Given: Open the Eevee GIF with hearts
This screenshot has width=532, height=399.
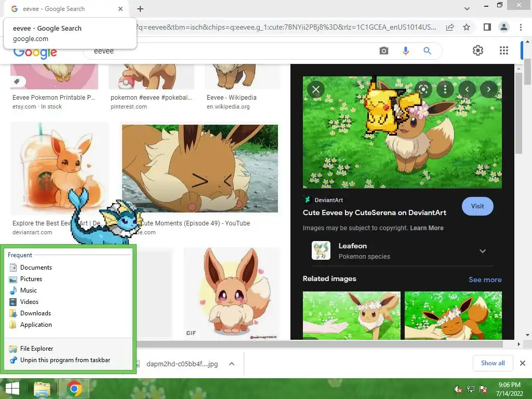Looking at the screenshot, I should (x=232, y=294).
